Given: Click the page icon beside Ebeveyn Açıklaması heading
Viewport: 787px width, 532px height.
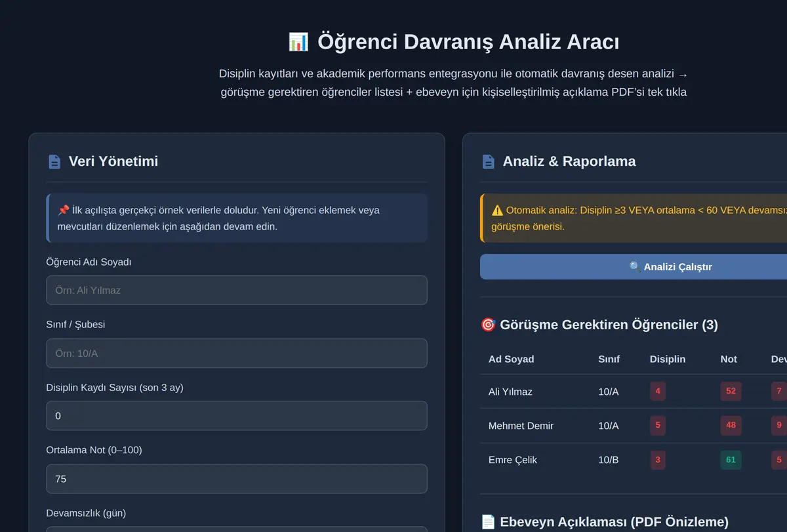Looking at the screenshot, I should (x=488, y=522).
